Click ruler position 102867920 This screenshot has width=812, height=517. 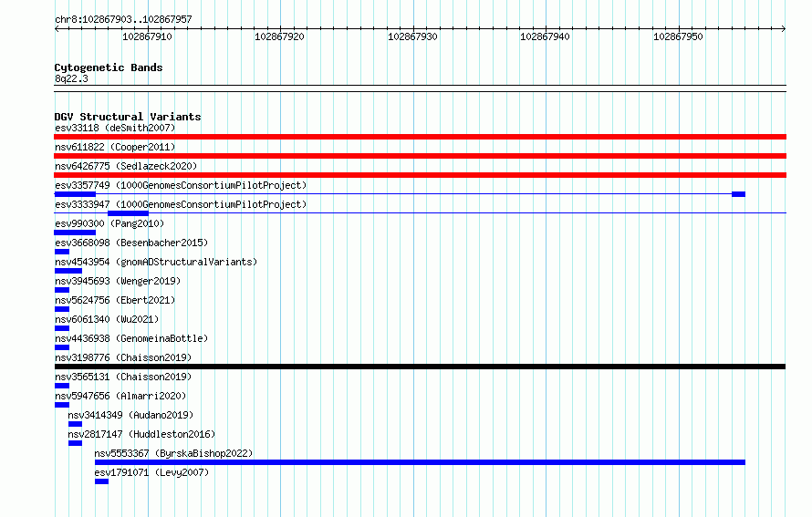[280, 36]
